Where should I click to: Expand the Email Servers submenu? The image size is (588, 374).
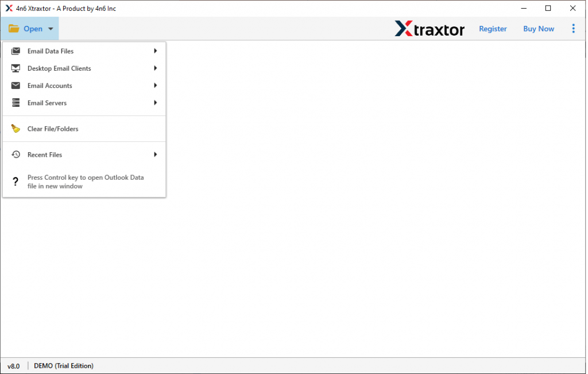coord(154,102)
